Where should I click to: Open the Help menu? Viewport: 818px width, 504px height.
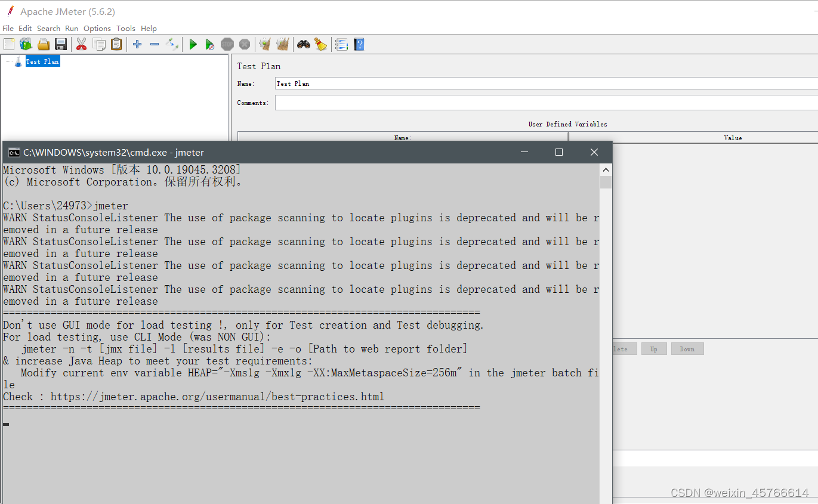point(149,28)
